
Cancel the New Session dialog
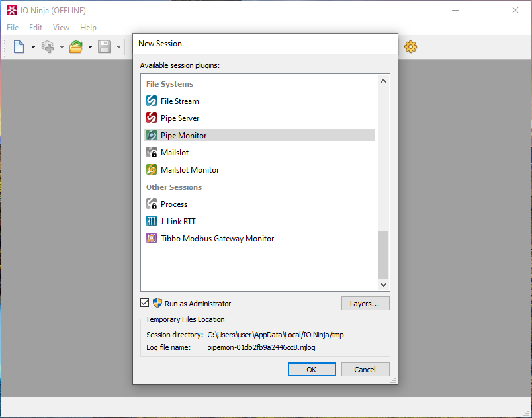(365, 370)
